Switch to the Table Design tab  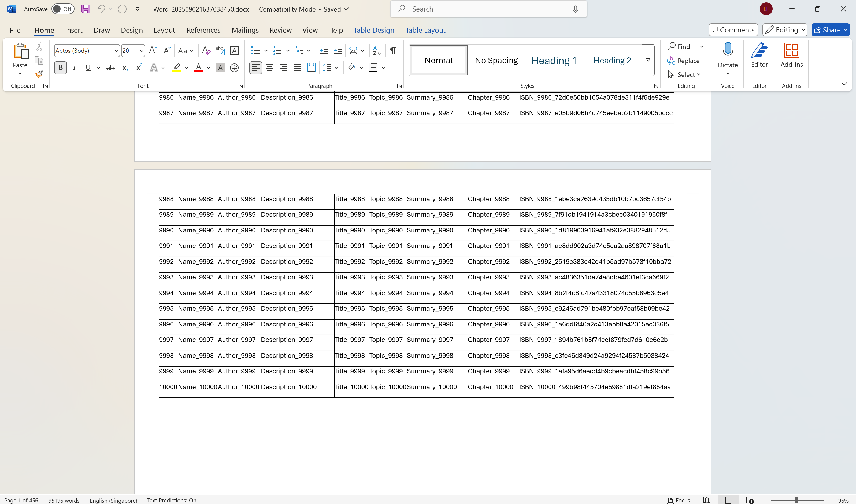click(374, 30)
